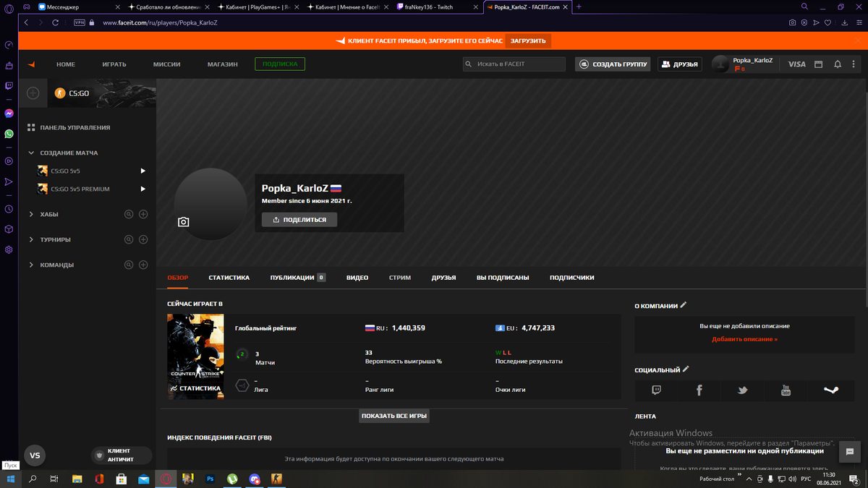This screenshot has width=868, height=488.
Task: Add page to bookmarks heart icon
Action: click(828, 22)
